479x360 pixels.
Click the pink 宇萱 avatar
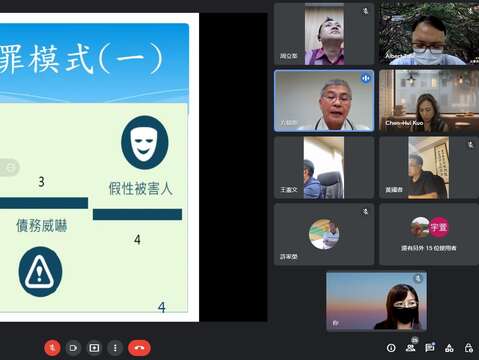[x=439, y=227]
